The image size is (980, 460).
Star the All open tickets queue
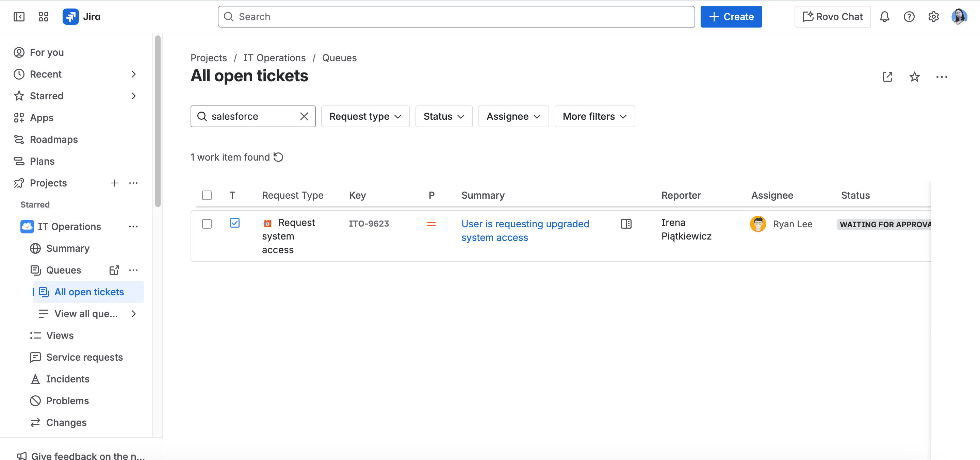point(914,77)
